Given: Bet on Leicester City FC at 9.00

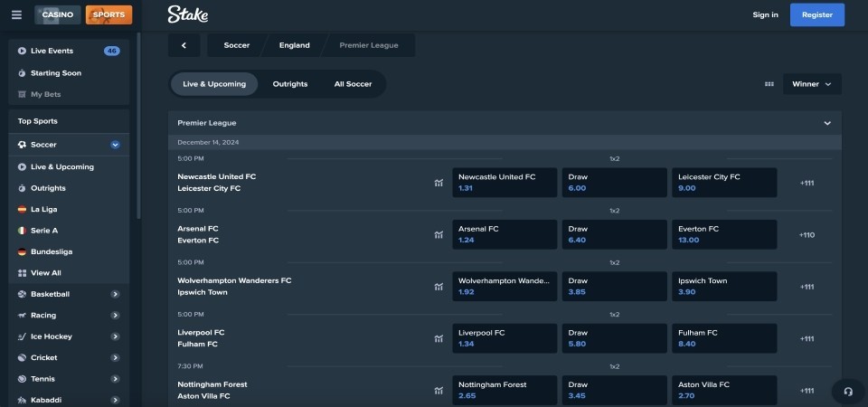Looking at the screenshot, I should (x=724, y=183).
